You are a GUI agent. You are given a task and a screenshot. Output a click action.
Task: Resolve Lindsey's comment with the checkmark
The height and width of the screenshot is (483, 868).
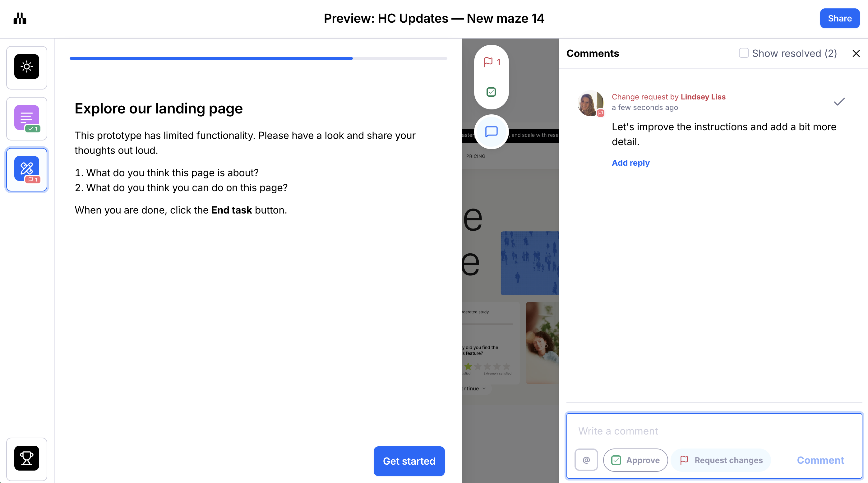pos(839,101)
